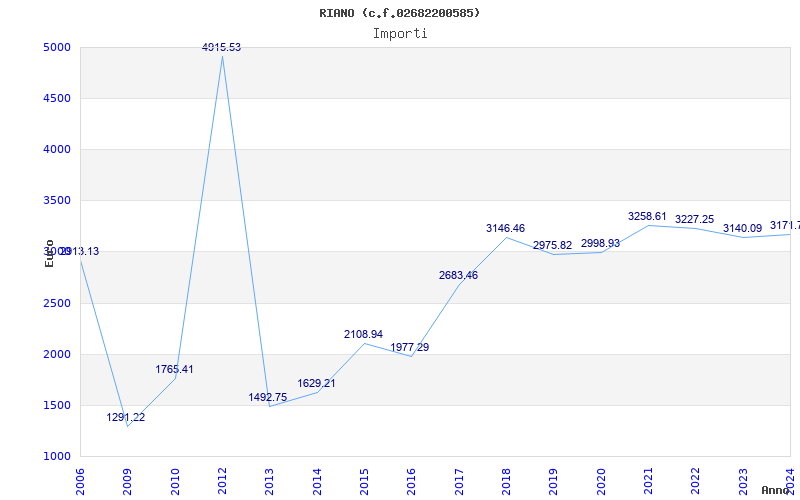Click the 2009 x-axis year label
This screenshot has width=800, height=500.
(128, 482)
